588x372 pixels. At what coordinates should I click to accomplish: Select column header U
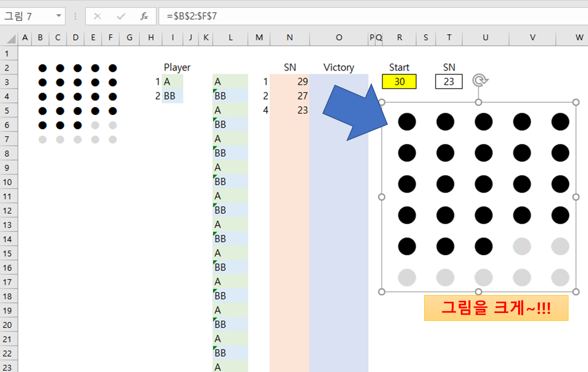click(485, 38)
